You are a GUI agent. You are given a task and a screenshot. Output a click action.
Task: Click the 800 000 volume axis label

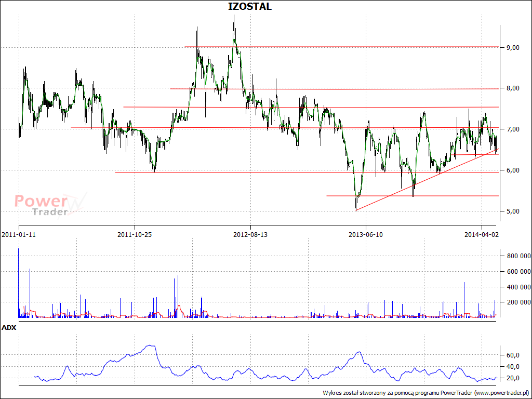pyautogui.click(x=519, y=256)
